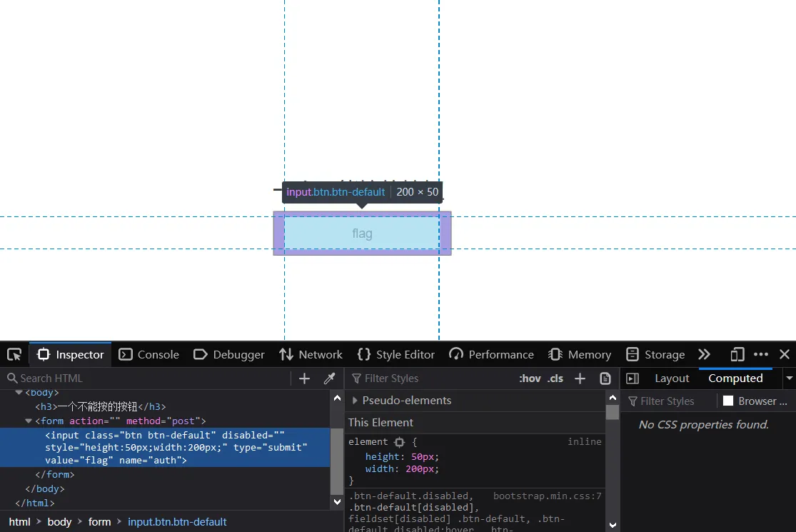Screen dimensions: 796x532
Task: Enable the Browser styles checkbox
Action: pyautogui.click(x=728, y=401)
